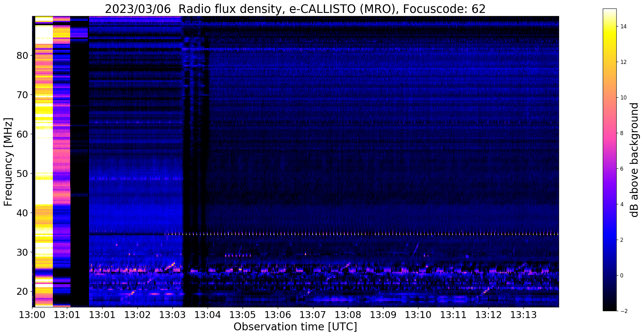Click the 13:03 time tick label
The height and width of the screenshot is (336, 644).
coord(172,315)
